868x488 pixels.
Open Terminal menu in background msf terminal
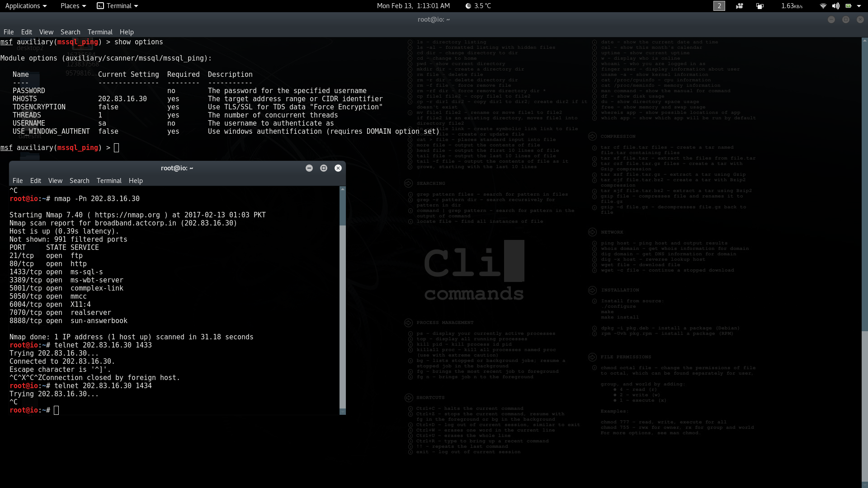click(100, 32)
